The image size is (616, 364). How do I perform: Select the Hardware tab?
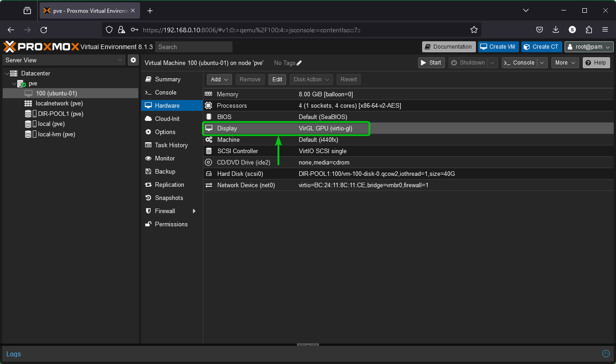(172, 105)
